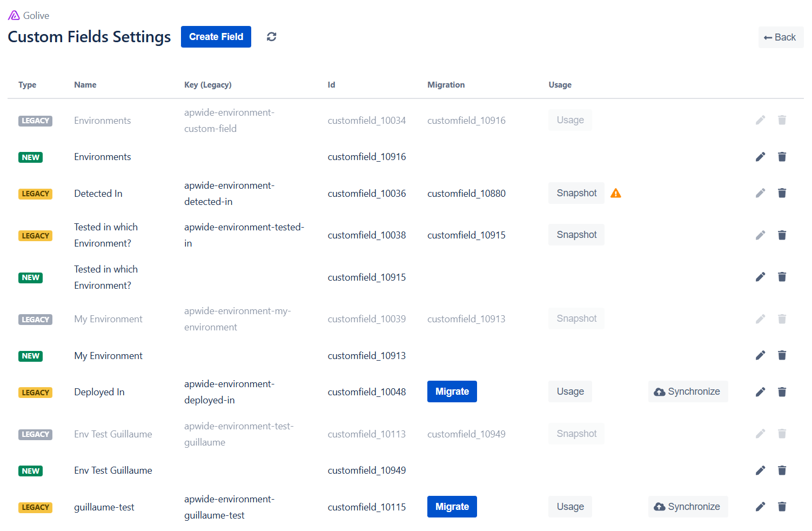Edit the customfield_10915 Tested in which Environment field
The width and height of the screenshot is (812, 531).
(760, 277)
